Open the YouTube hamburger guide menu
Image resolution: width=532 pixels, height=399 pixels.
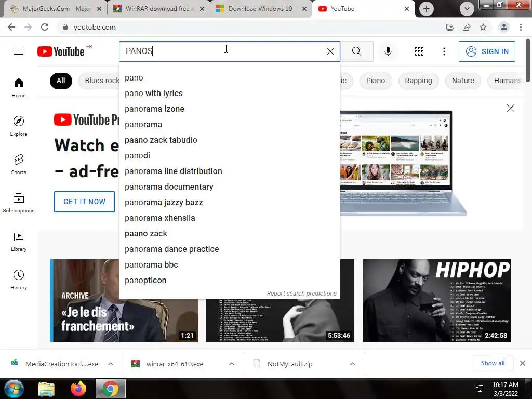[19, 51]
